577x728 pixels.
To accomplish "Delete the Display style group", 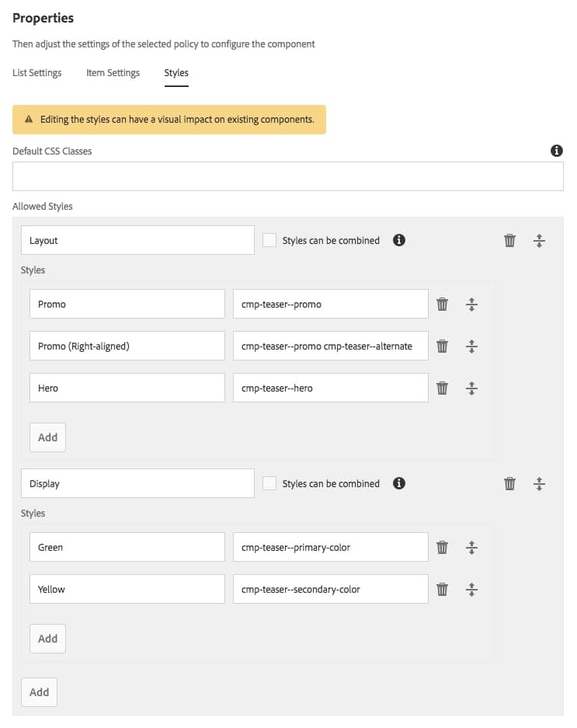I will coord(509,483).
